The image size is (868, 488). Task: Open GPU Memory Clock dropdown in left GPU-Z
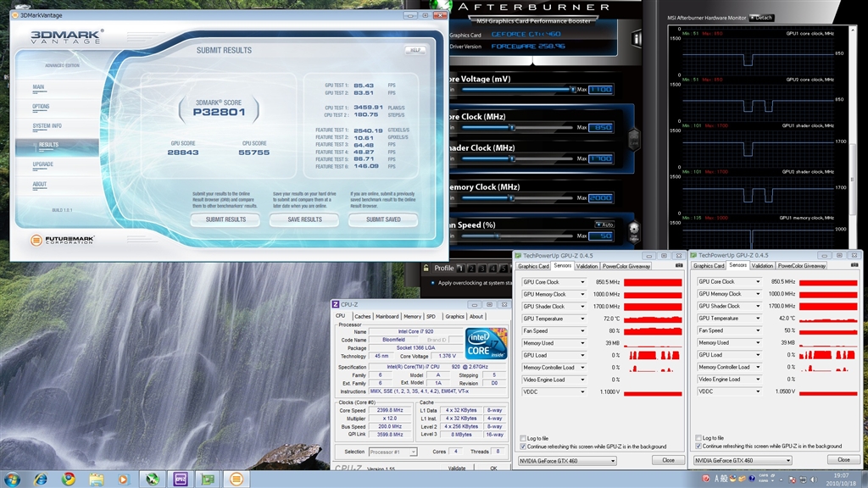click(582, 294)
